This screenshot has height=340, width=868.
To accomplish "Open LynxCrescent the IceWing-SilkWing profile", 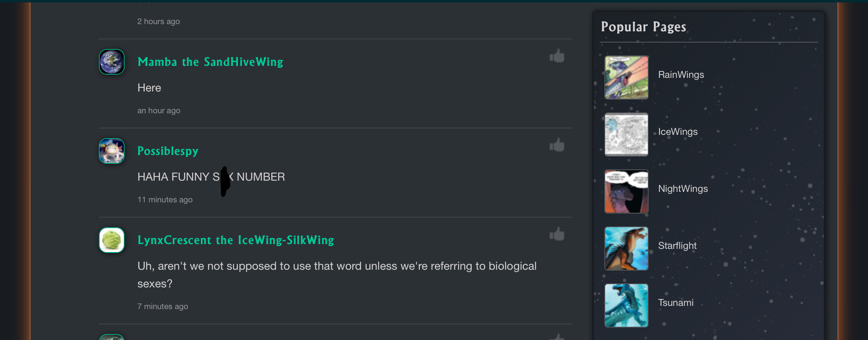I will [235, 240].
